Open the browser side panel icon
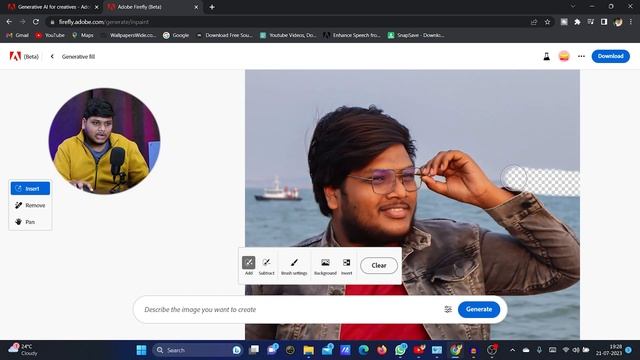This screenshot has height=360, width=640. (604, 22)
